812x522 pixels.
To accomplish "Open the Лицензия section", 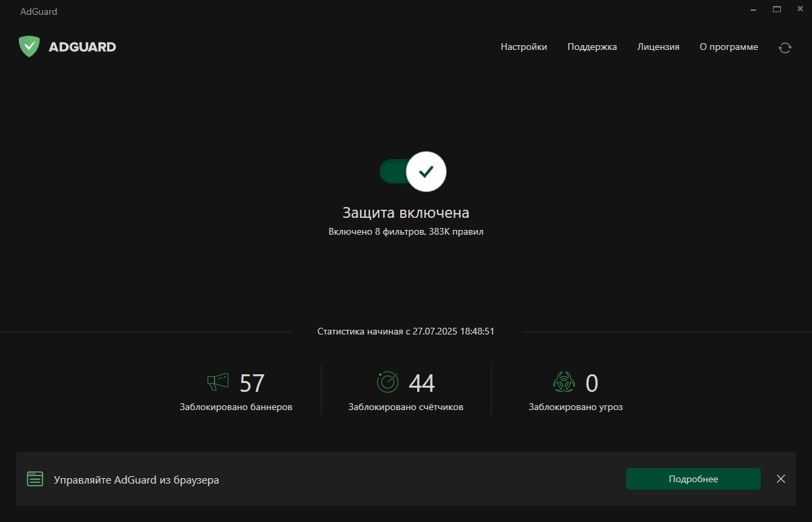I will [x=658, y=47].
